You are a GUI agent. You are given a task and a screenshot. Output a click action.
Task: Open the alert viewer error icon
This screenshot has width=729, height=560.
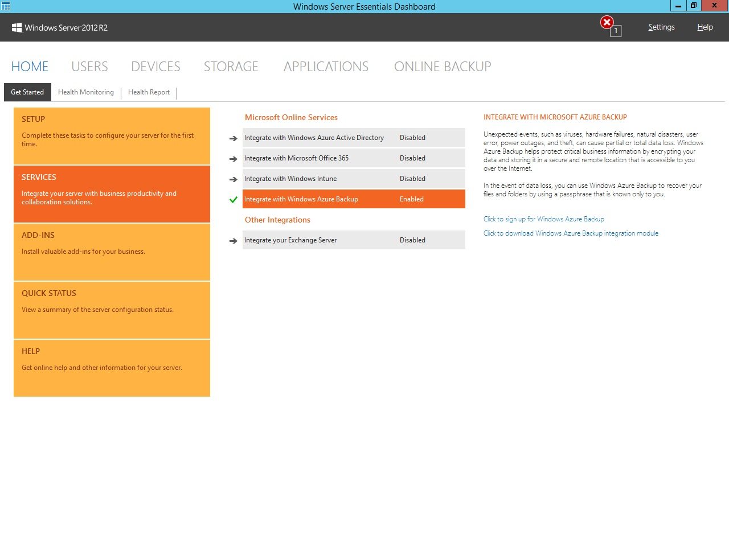608,23
